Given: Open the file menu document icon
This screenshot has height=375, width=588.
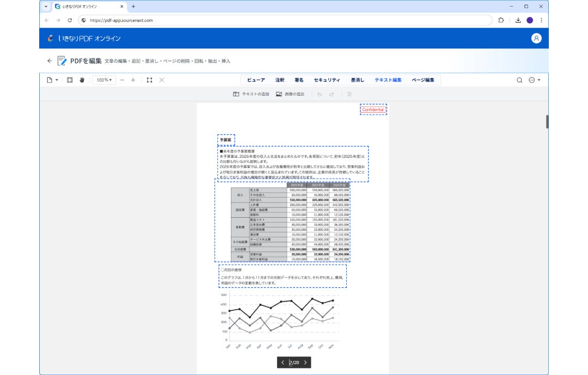Looking at the screenshot, I should [x=49, y=80].
